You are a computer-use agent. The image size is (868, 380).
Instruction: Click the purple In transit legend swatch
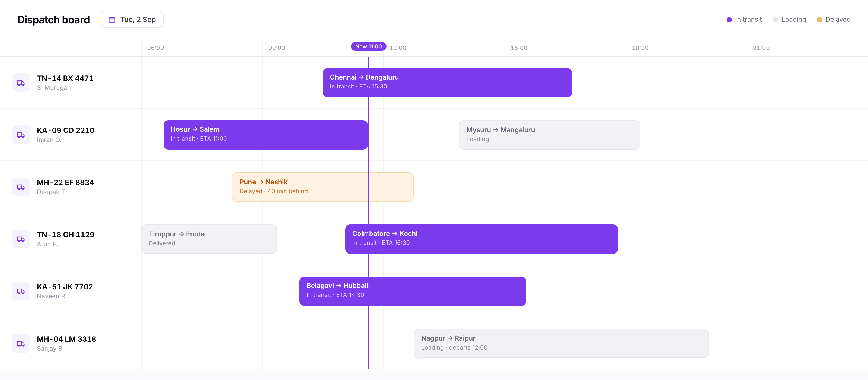tap(729, 20)
